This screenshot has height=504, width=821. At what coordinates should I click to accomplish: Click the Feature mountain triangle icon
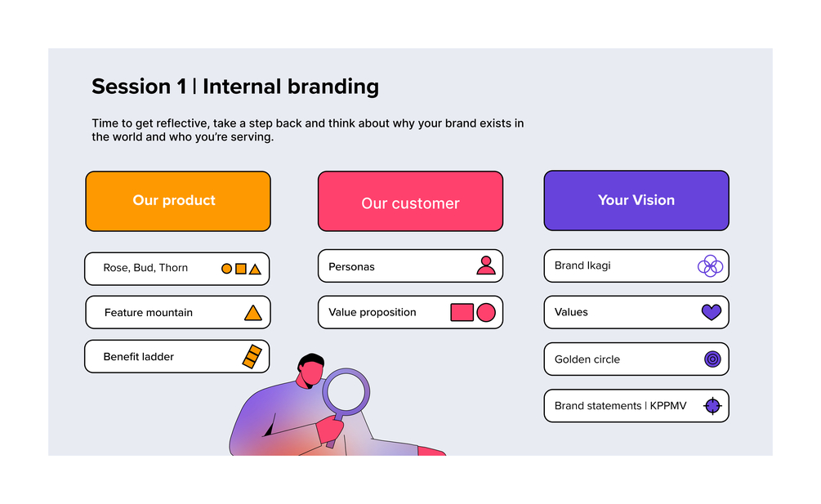click(x=253, y=313)
